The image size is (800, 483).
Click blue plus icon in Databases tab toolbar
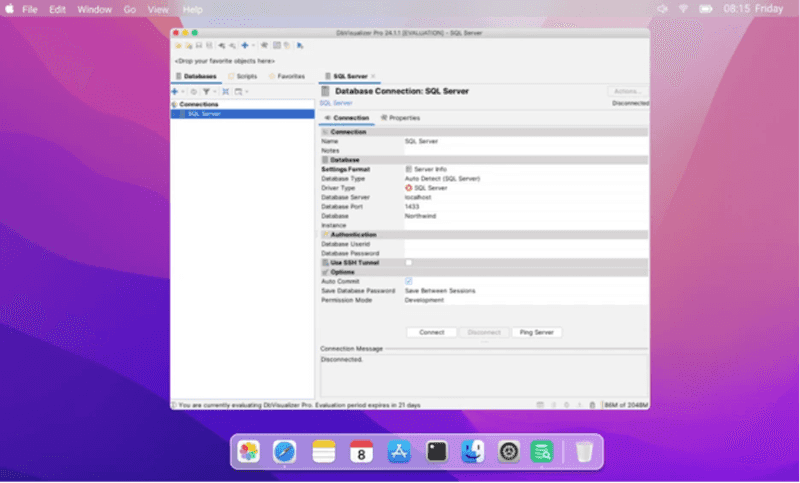pyautogui.click(x=175, y=92)
